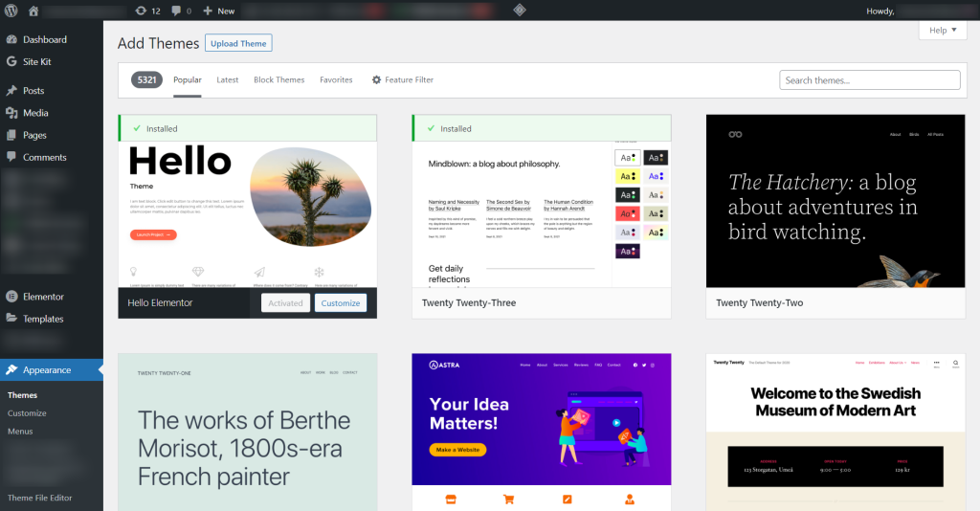The width and height of the screenshot is (980, 511).
Task: Click the New button in admin bar
Action: (219, 11)
